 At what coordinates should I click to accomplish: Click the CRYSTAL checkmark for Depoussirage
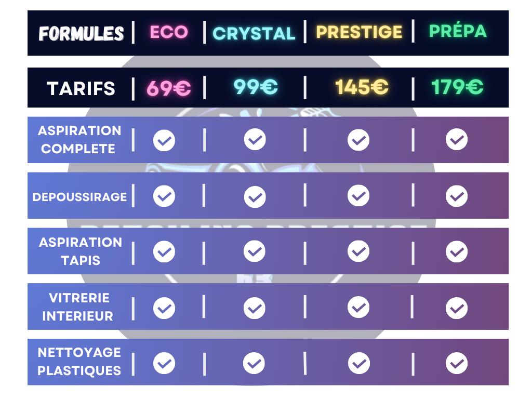pyautogui.click(x=255, y=196)
